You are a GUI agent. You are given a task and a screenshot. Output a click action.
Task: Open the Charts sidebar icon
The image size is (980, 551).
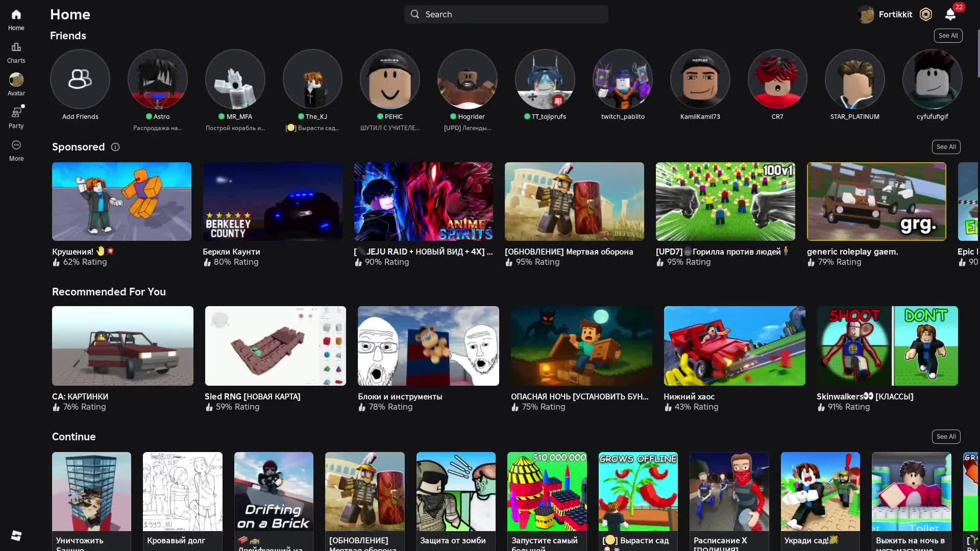(16, 52)
